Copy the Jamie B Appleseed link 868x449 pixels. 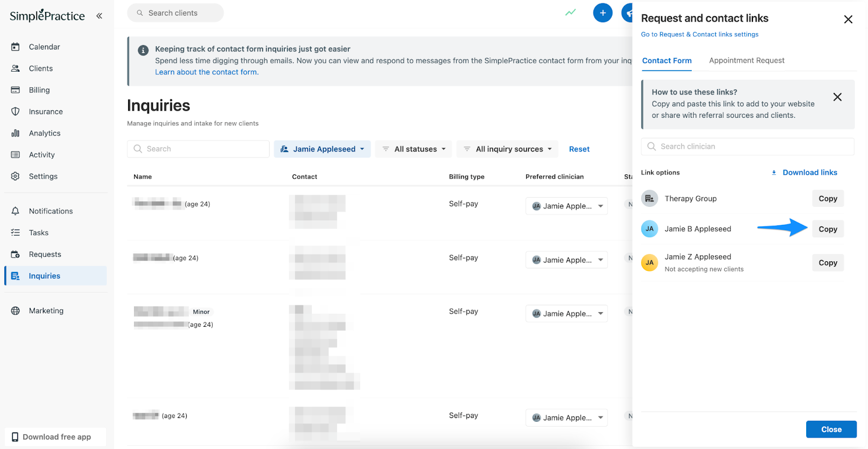click(828, 229)
